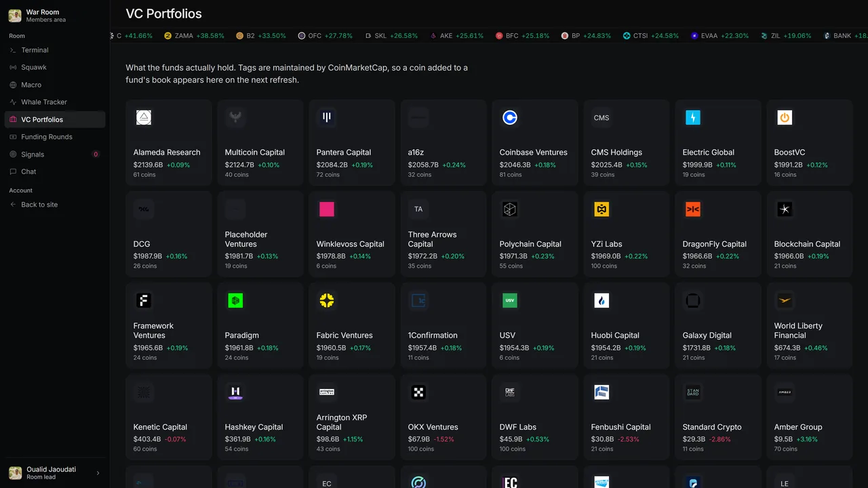Click the Squawk broadcast icon
Screen dimensions: 868x488
click(13, 68)
